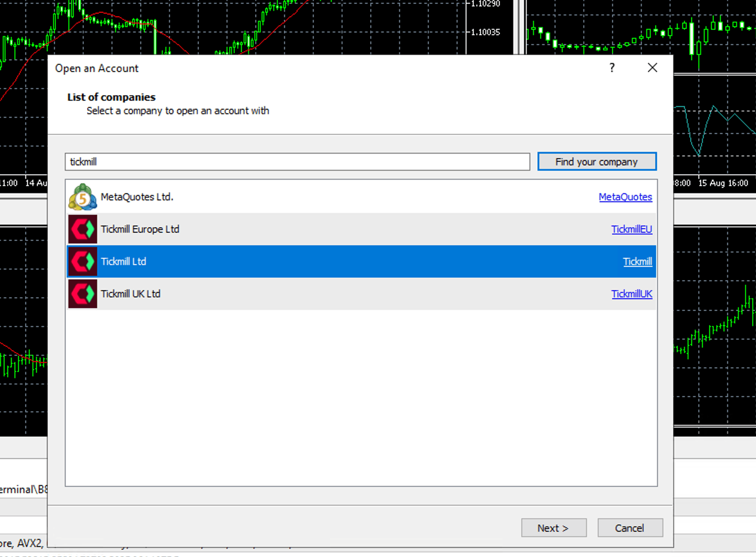
Task: Open the TickmillUK link
Action: pyautogui.click(x=631, y=294)
